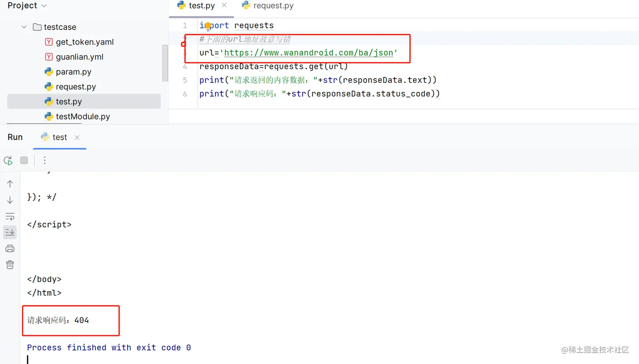Click the 'import requests' code line
The height and width of the screenshot is (364, 639).
(237, 26)
